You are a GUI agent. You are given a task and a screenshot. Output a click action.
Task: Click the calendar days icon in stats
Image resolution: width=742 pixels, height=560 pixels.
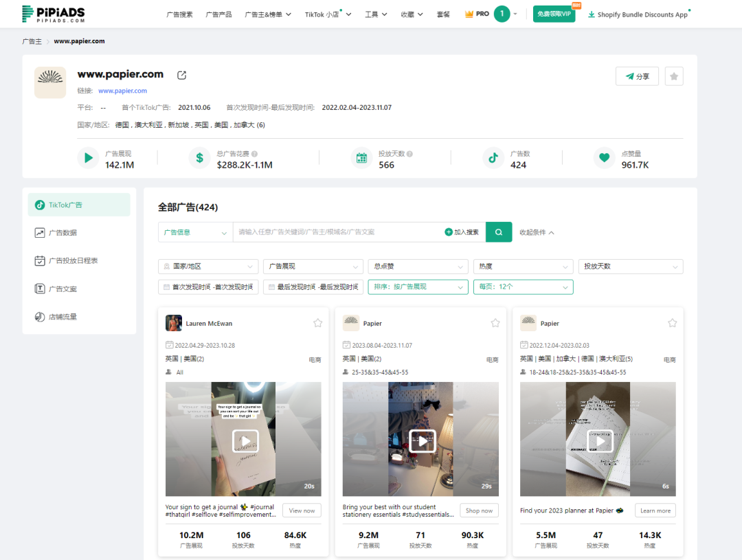point(361,158)
